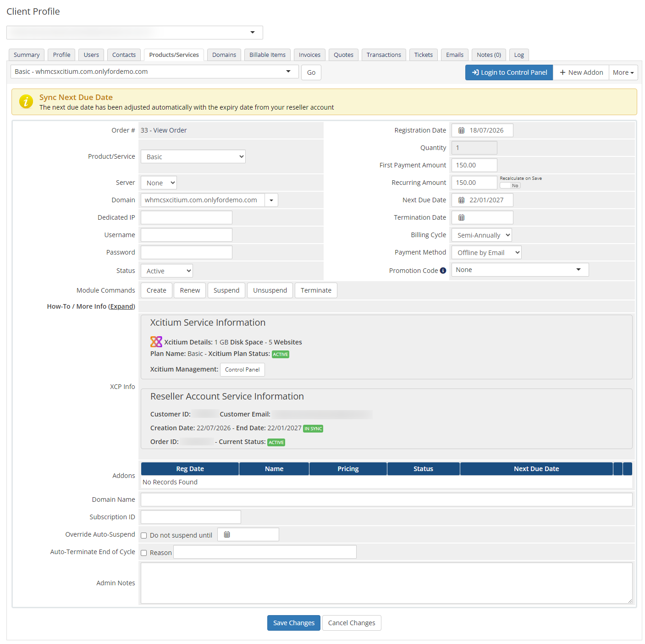
Task: Toggle Recalculate on Save switch
Action: [510, 185]
